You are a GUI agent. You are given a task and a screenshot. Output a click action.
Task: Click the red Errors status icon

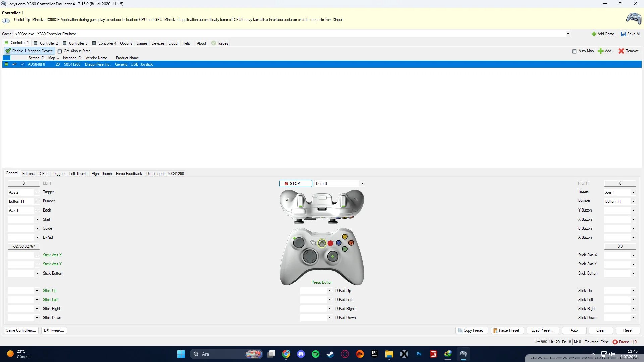point(615,342)
